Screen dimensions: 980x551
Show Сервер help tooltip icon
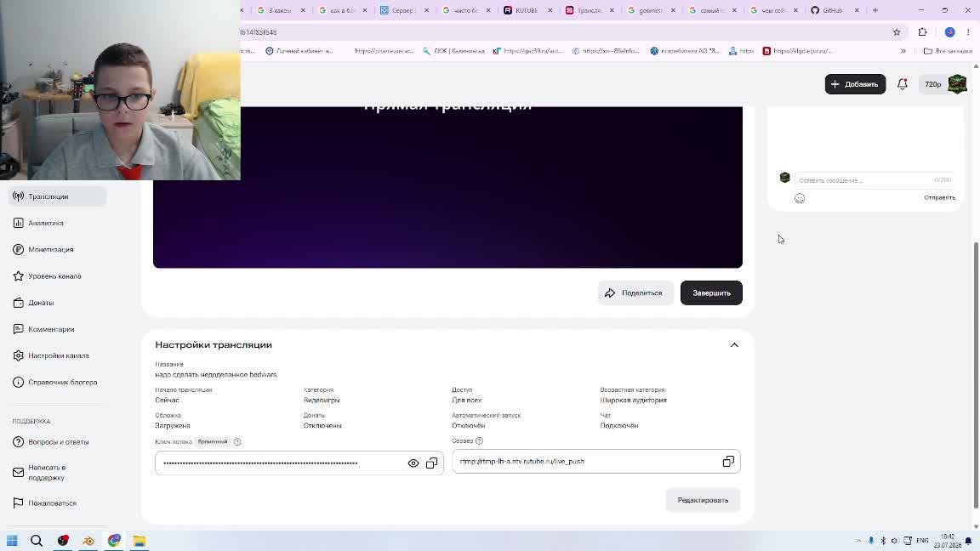tap(480, 440)
